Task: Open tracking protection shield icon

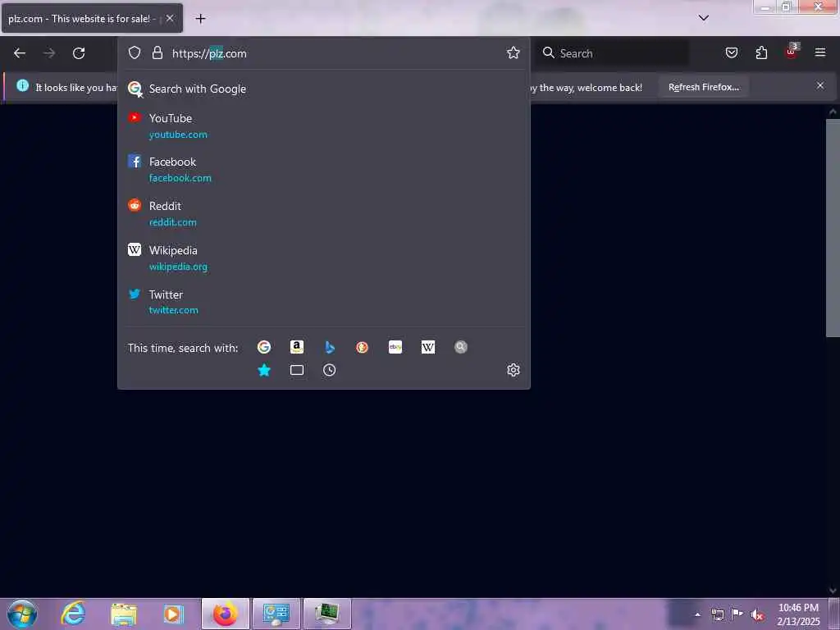Action: (x=135, y=52)
